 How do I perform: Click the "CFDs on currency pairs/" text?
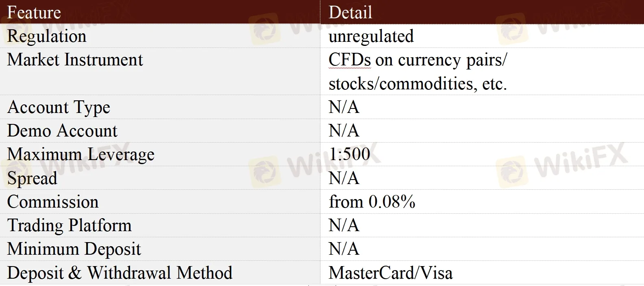tap(418, 60)
